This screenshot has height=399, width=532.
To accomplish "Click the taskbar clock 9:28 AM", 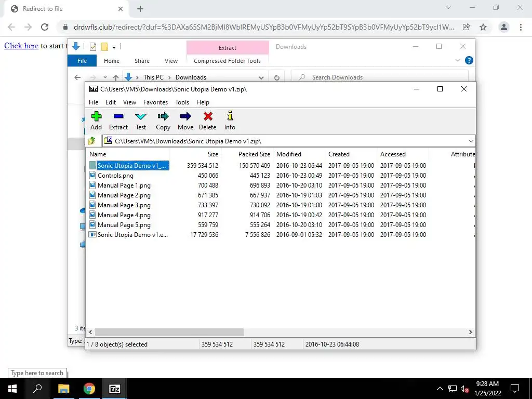I will click(487, 384).
